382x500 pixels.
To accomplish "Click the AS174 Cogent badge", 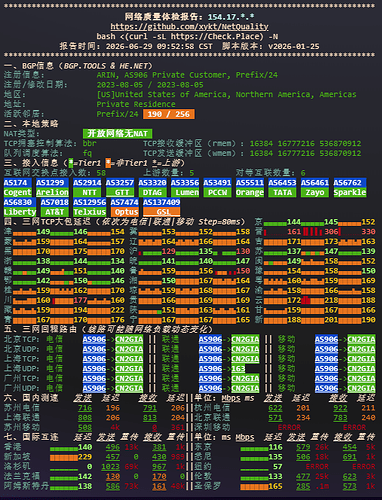I will (x=18, y=188).
